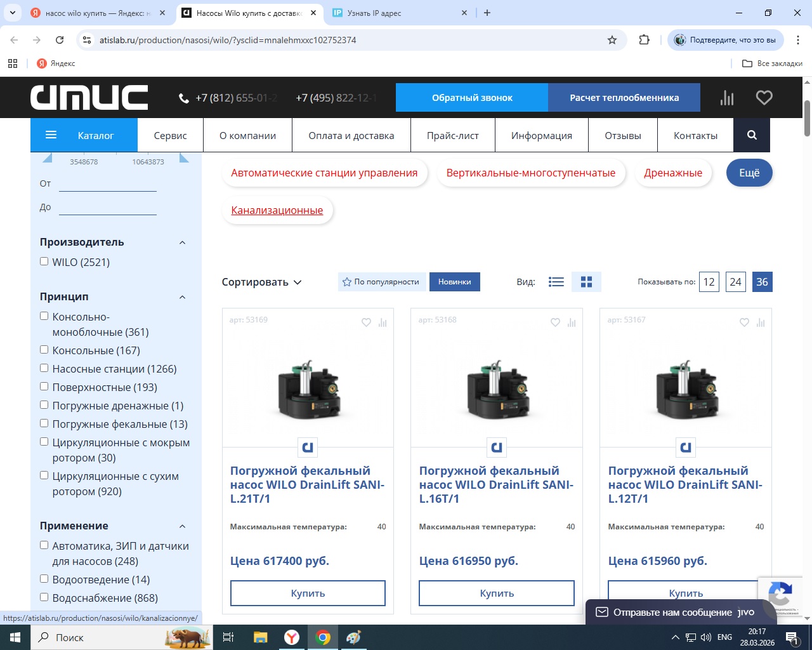The height and width of the screenshot is (650, 812).
Task: Reload the page with browser refresh icon
Action: [x=60, y=40]
